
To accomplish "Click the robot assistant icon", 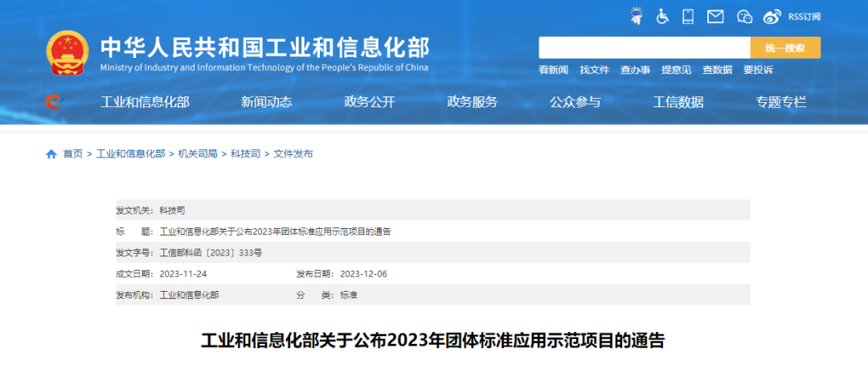I will [636, 15].
